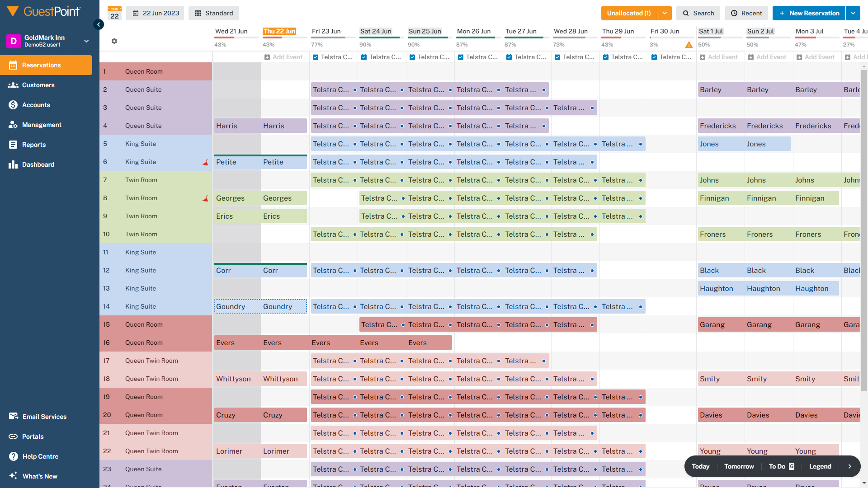The height and width of the screenshot is (488, 868).
Task: Open the Dashboard view
Action: 38,164
